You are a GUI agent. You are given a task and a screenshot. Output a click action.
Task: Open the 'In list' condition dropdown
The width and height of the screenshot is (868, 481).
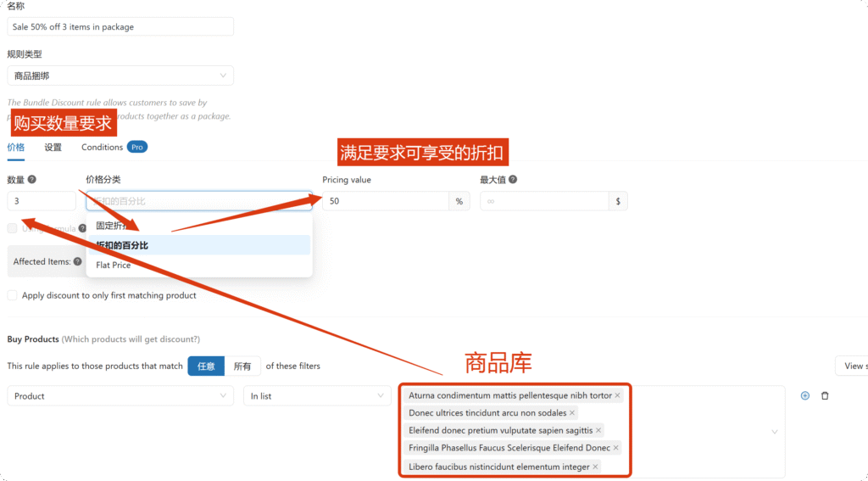[316, 396]
